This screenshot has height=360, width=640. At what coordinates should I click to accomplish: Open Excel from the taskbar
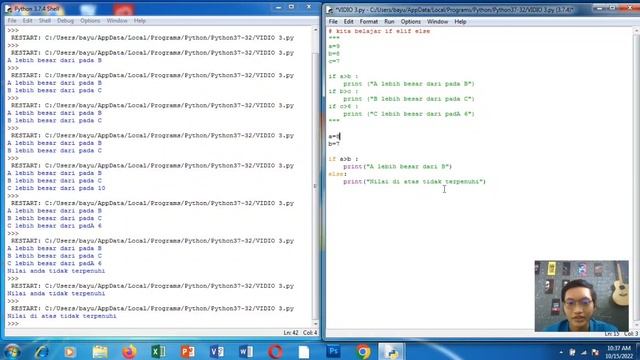click(x=158, y=351)
